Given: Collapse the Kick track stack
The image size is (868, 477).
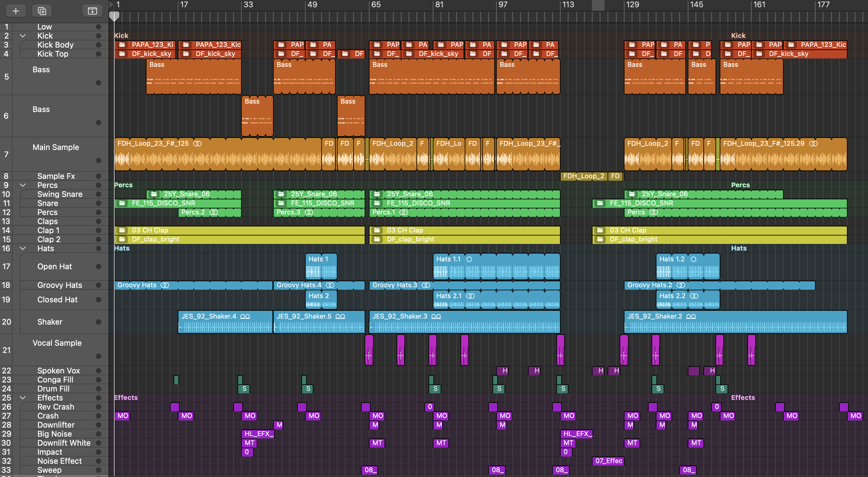Looking at the screenshot, I should click(x=23, y=36).
